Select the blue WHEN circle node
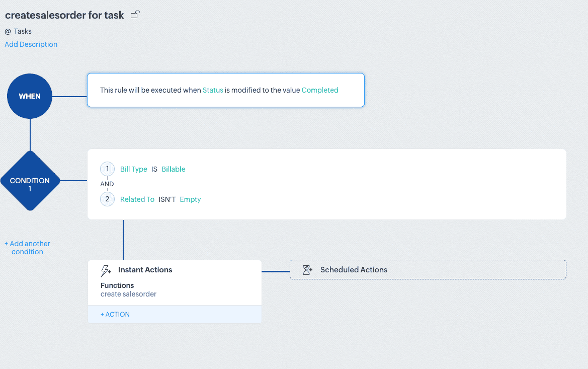This screenshot has width=588, height=369. (30, 96)
